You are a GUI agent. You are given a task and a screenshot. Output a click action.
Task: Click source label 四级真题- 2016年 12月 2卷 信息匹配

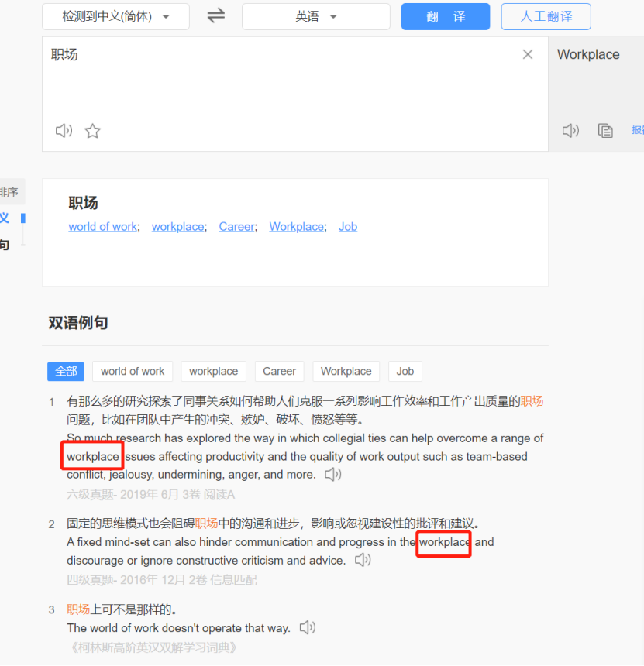(161, 580)
